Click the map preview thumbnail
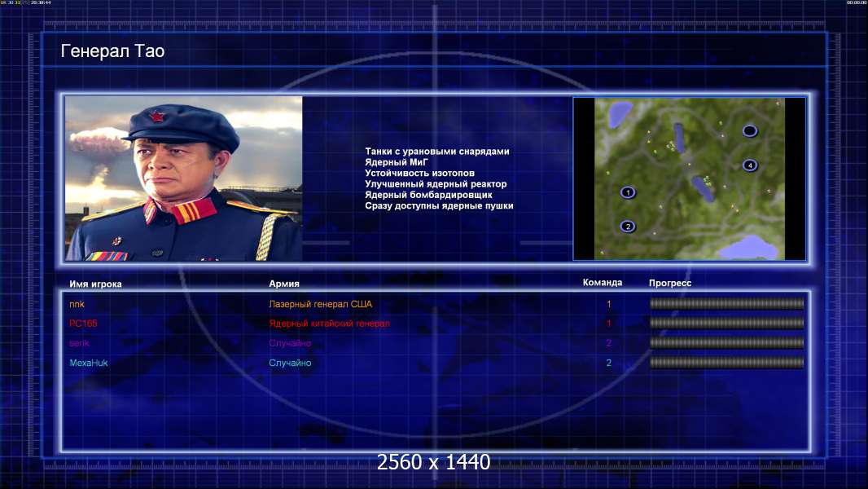868x489 pixels. 689,178
